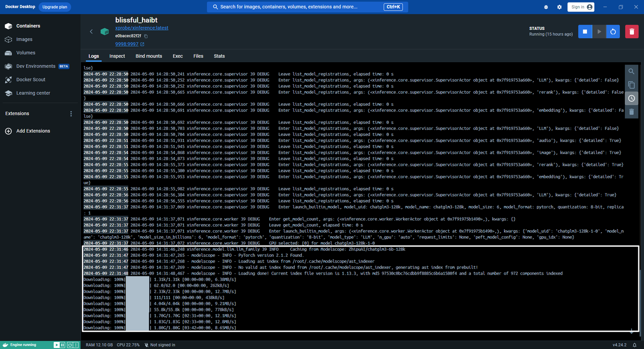Pause the Docker engine from status bar
This screenshot has width=644, height=349.
[62, 345]
